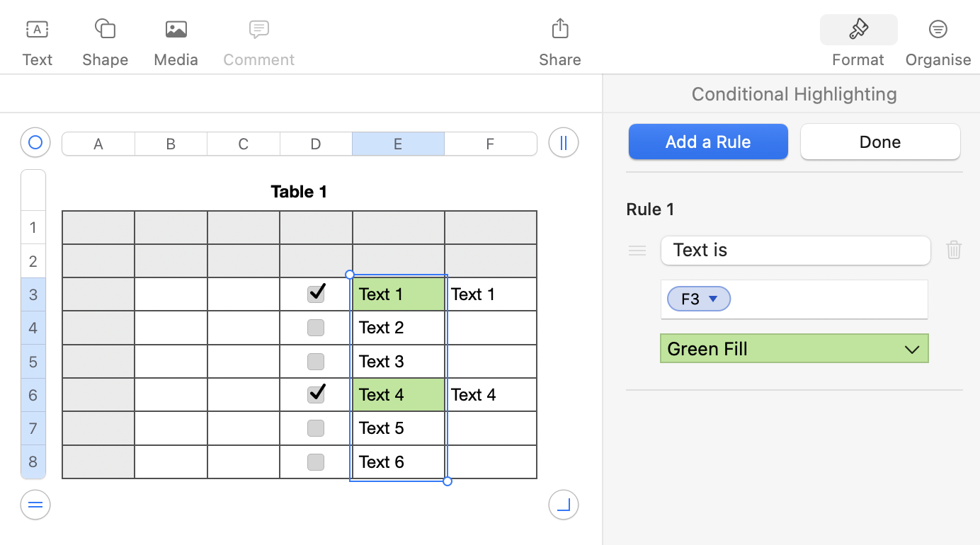Open the Organise panel

(x=938, y=30)
